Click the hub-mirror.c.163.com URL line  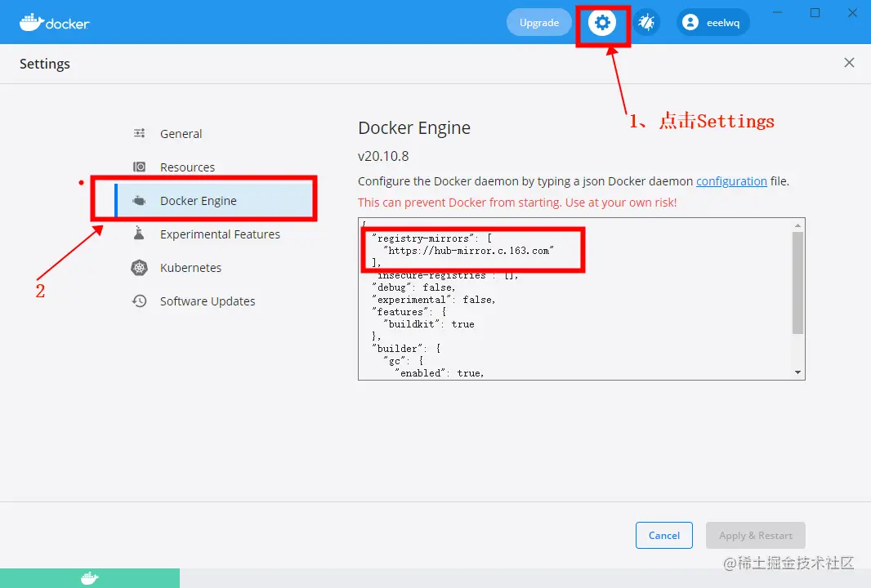tap(468, 251)
